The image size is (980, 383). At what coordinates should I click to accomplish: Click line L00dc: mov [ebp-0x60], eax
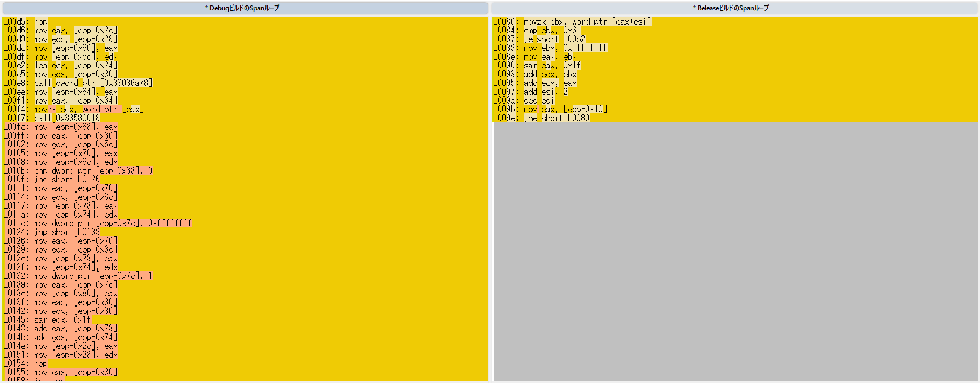60,48
